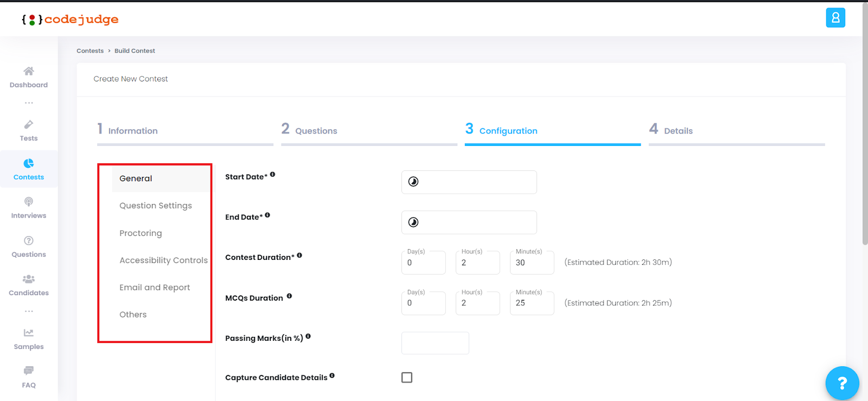Click the Contests breadcrumb link
Image resolution: width=868 pixels, height=401 pixels.
[x=90, y=51]
